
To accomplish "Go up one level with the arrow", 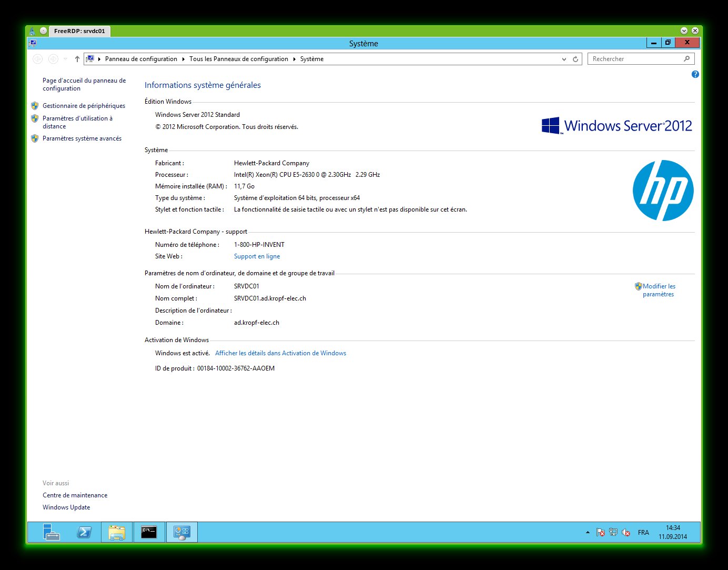I will click(77, 59).
